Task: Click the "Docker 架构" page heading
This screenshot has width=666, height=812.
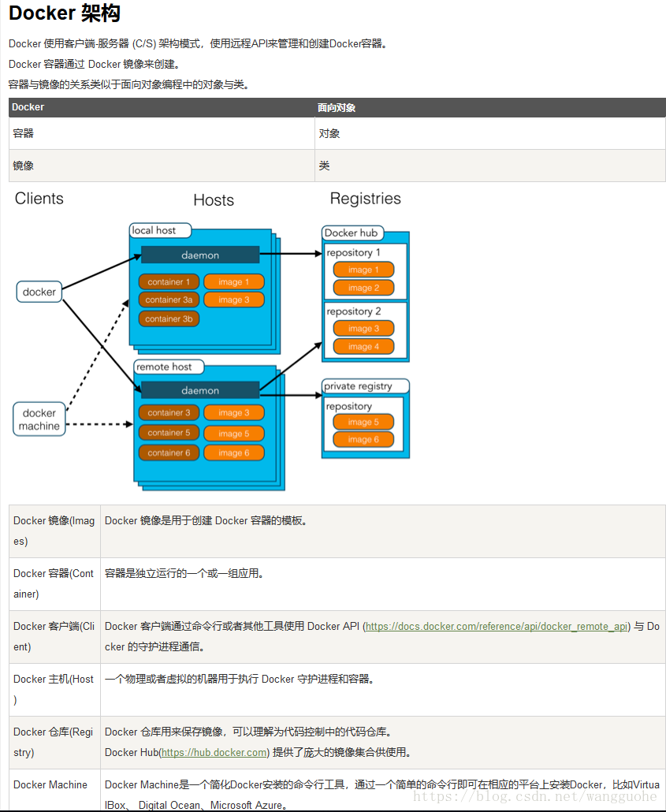Action: pyautogui.click(x=65, y=13)
